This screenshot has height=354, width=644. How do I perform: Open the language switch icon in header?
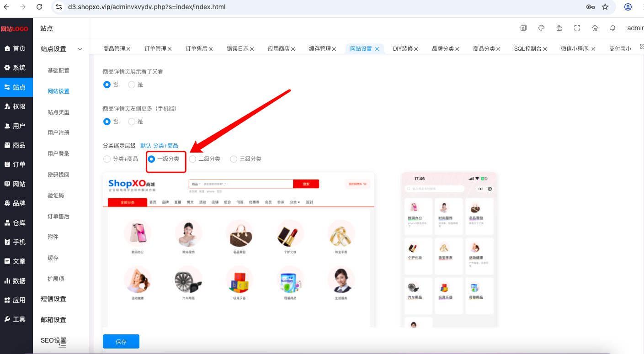[x=523, y=28]
